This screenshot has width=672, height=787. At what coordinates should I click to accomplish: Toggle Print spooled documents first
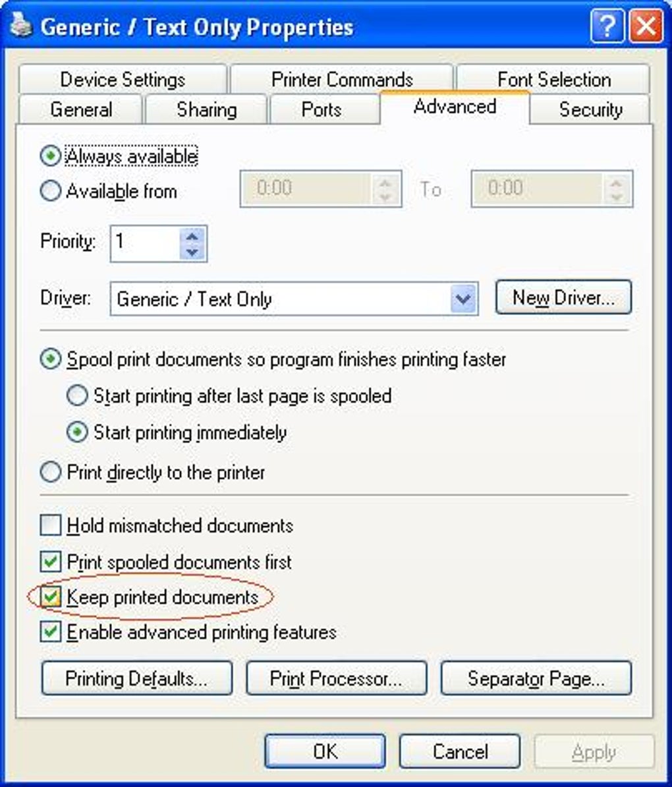tap(51, 562)
